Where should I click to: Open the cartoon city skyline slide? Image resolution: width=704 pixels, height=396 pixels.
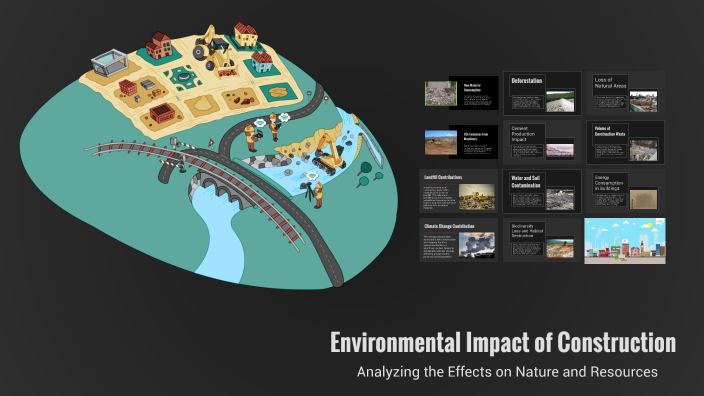coord(625,241)
